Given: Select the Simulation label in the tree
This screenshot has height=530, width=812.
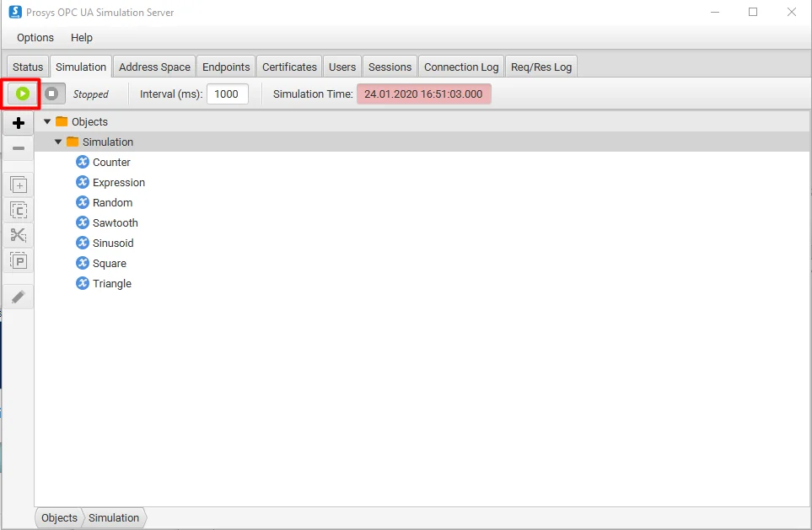Looking at the screenshot, I should [x=108, y=142].
